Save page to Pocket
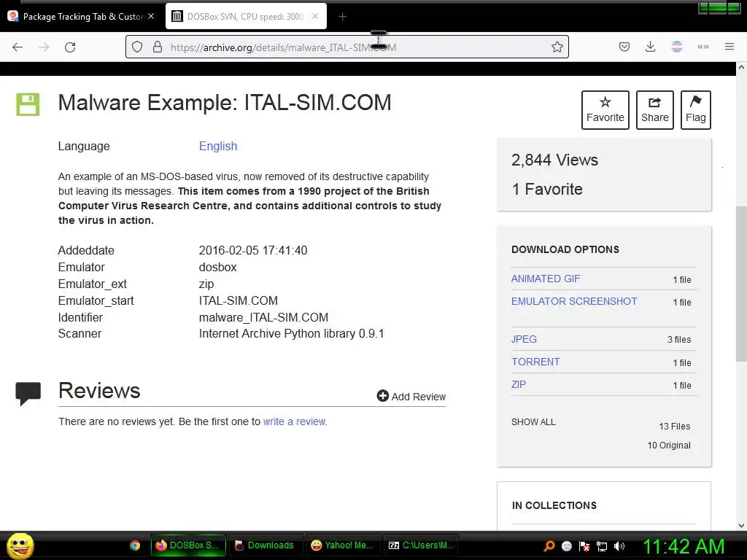Image resolution: width=747 pixels, height=560 pixels. 624,47
